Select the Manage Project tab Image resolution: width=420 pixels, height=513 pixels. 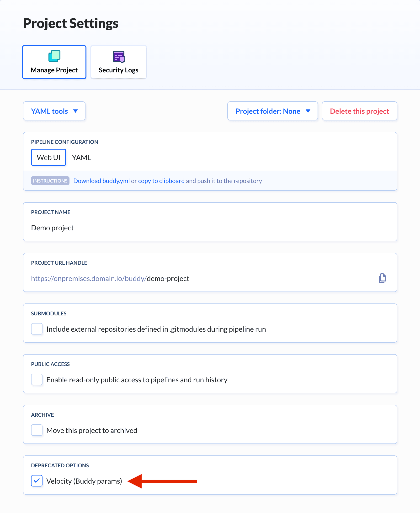coord(54,62)
